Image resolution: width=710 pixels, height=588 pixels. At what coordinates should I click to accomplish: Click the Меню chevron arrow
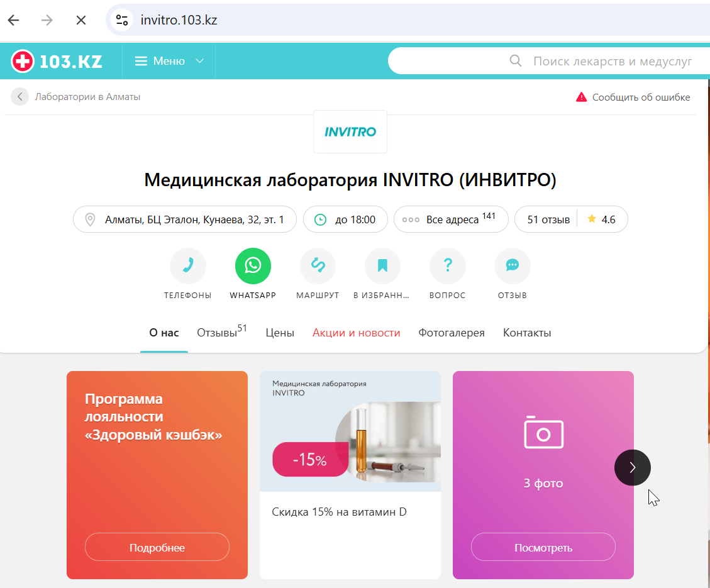tap(200, 61)
